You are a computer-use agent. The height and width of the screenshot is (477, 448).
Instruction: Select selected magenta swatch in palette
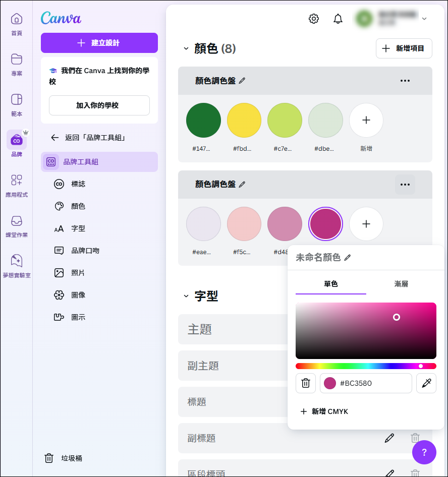click(x=325, y=224)
